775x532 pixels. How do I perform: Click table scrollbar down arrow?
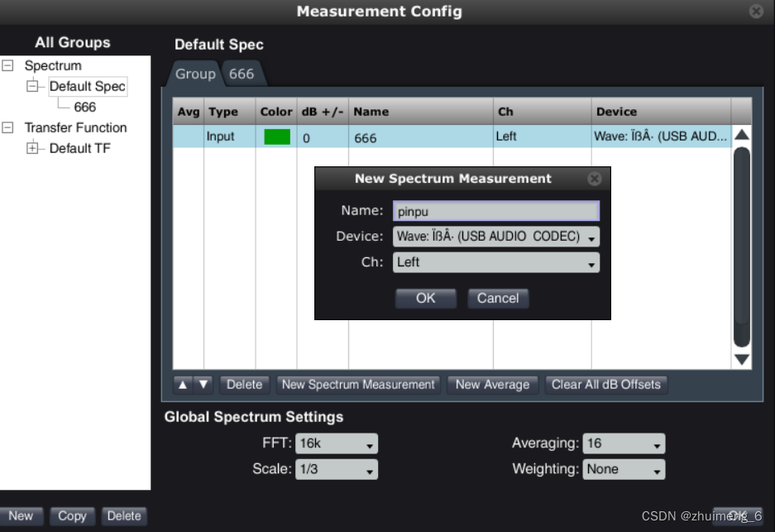[741, 359]
